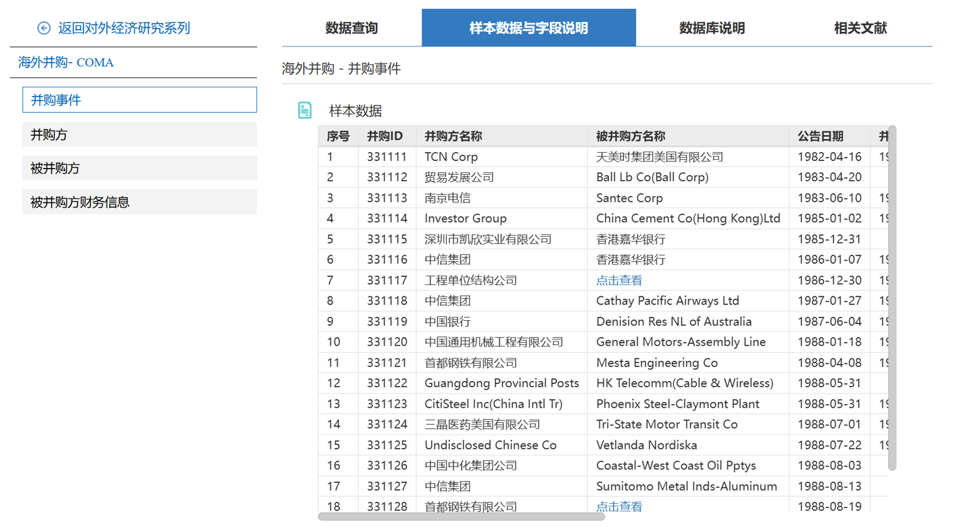Open 被并购方财务信息 sidebar item
980x530 pixels.
(x=139, y=202)
